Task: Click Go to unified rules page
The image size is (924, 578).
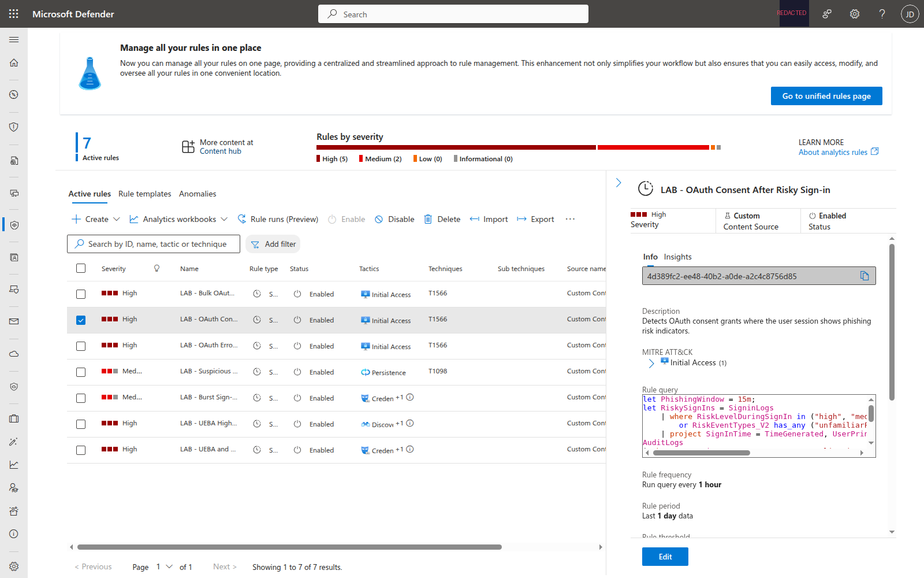Action: (x=826, y=95)
